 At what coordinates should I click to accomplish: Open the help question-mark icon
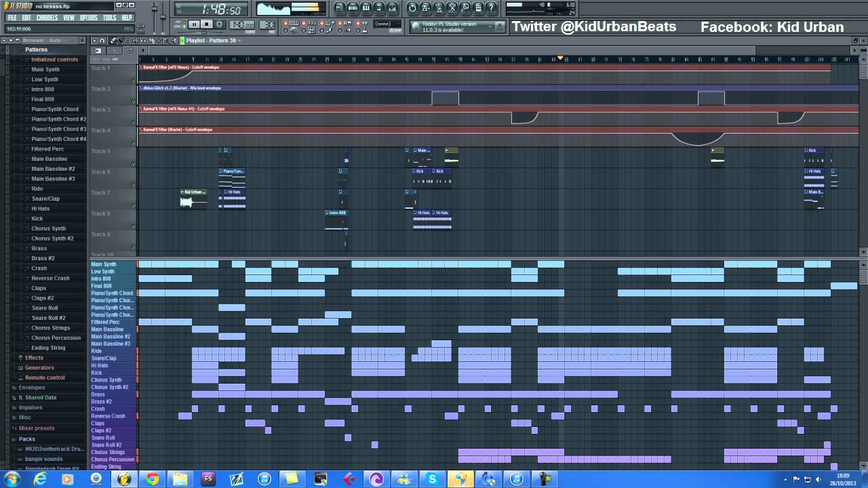tap(491, 8)
